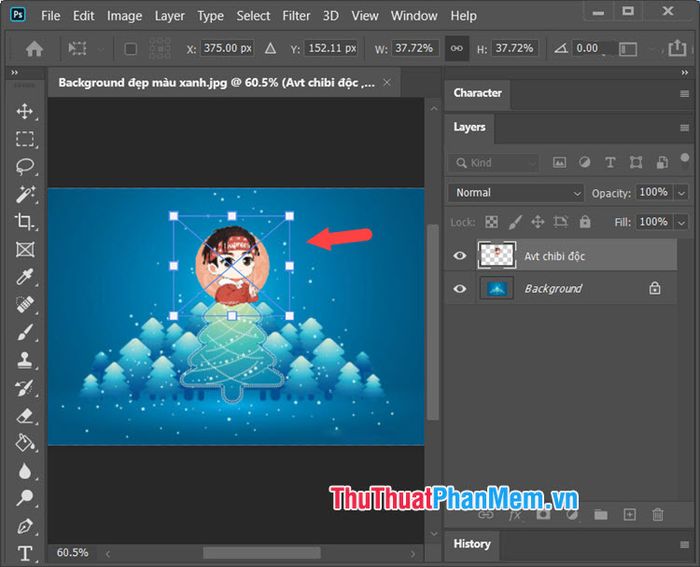Image resolution: width=700 pixels, height=567 pixels.
Task: Lock position icon in Layers panel
Action: tap(538, 222)
